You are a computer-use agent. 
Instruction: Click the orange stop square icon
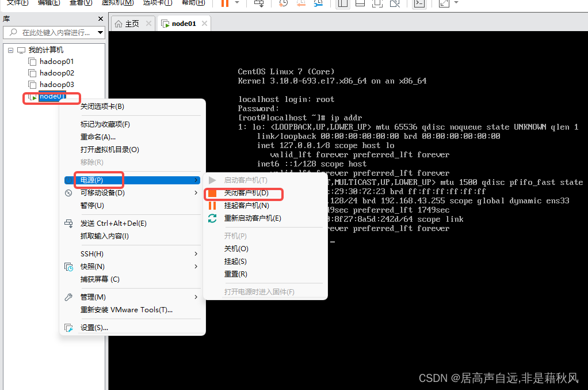pyautogui.click(x=212, y=194)
